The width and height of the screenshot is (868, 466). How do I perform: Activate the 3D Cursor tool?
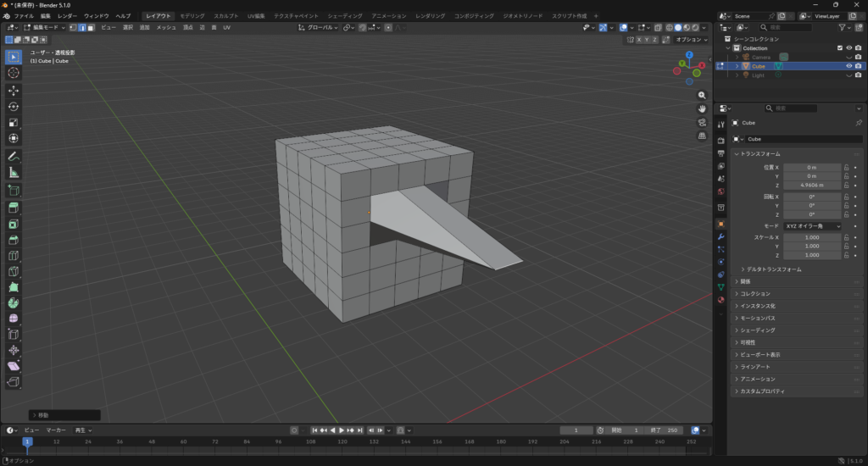[x=14, y=73]
